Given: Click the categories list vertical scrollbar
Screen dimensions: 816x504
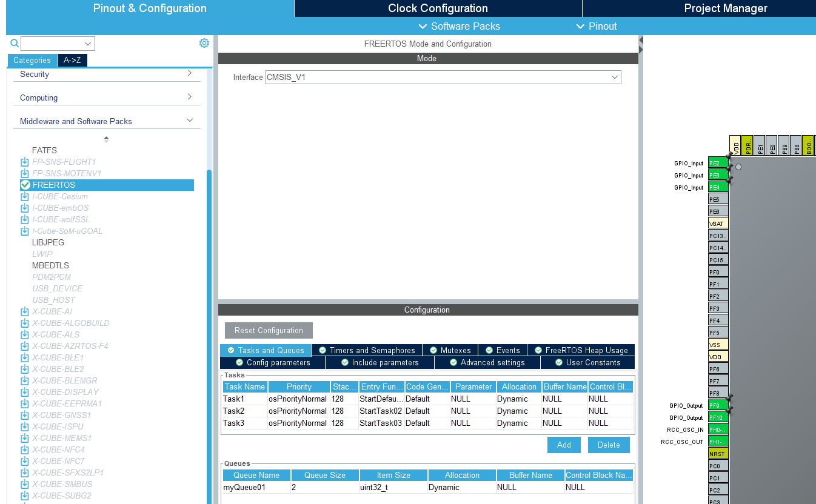Looking at the screenshot, I should pos(209,336).
